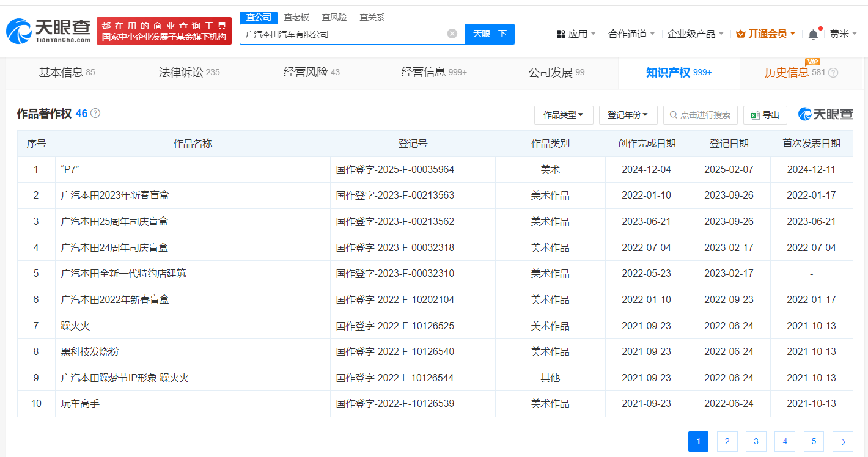The height and width of the screenshot is (457, 868).
Task: Click 广汽本田2022年新春盲盒 row name
Action: pos(115,299)
